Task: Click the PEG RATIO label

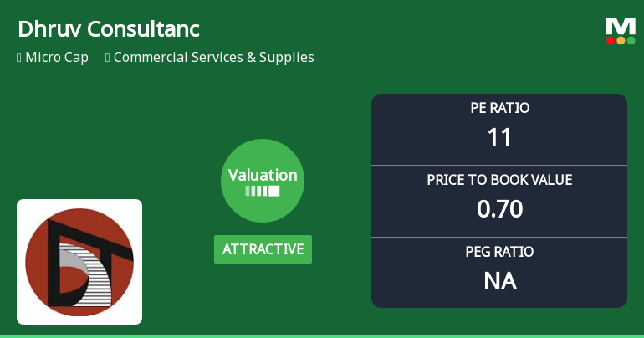Action: 499,252
